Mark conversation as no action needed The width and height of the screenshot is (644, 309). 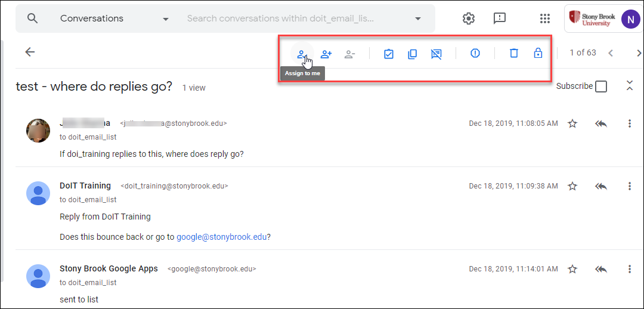tap(436, 54)
